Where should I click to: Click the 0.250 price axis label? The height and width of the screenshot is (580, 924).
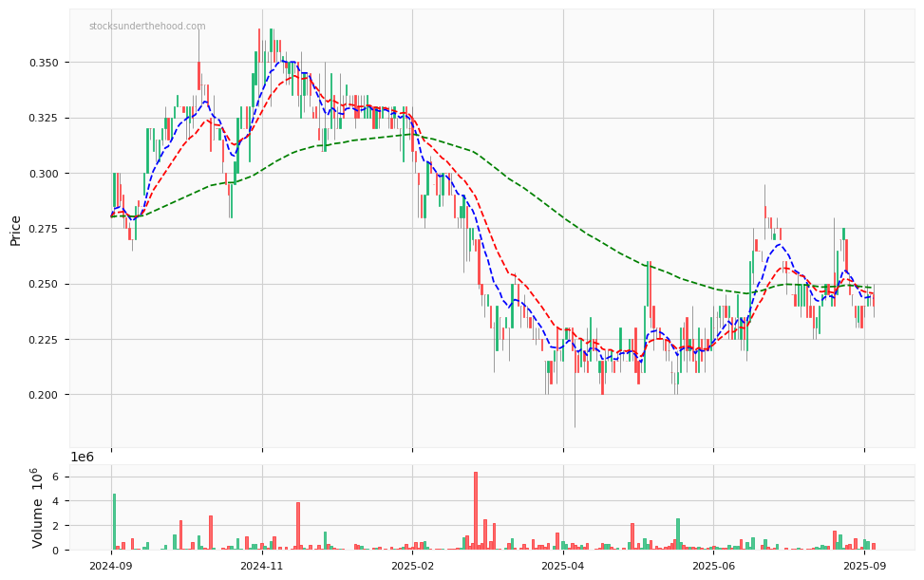(41, 285)
